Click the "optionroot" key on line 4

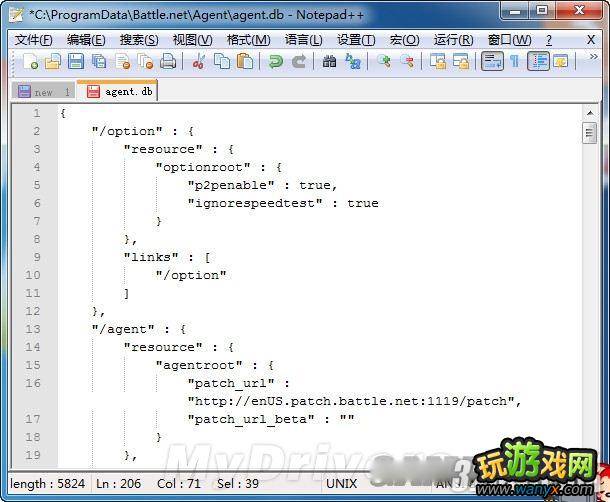coord(203,167)
